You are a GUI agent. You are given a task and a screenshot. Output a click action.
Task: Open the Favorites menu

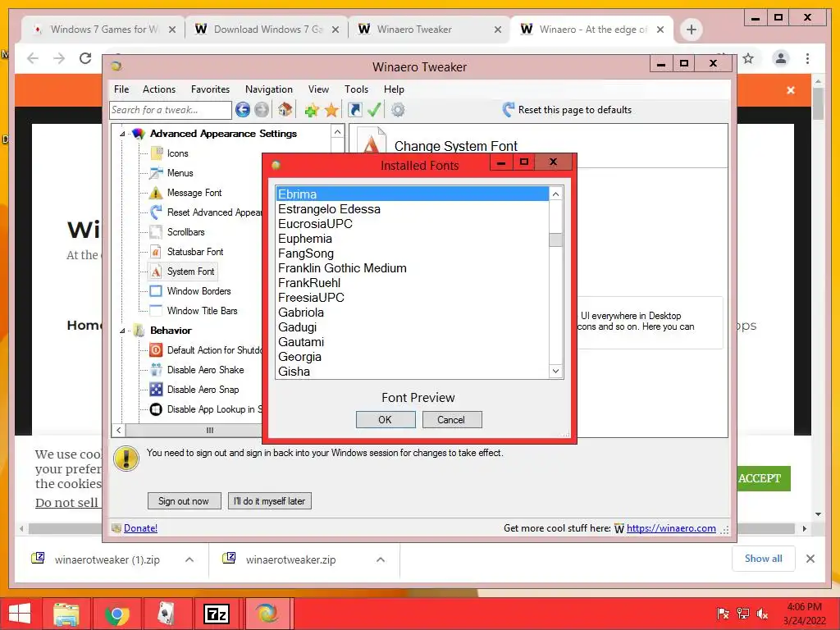pyautogui.click(x=211, y=89)
